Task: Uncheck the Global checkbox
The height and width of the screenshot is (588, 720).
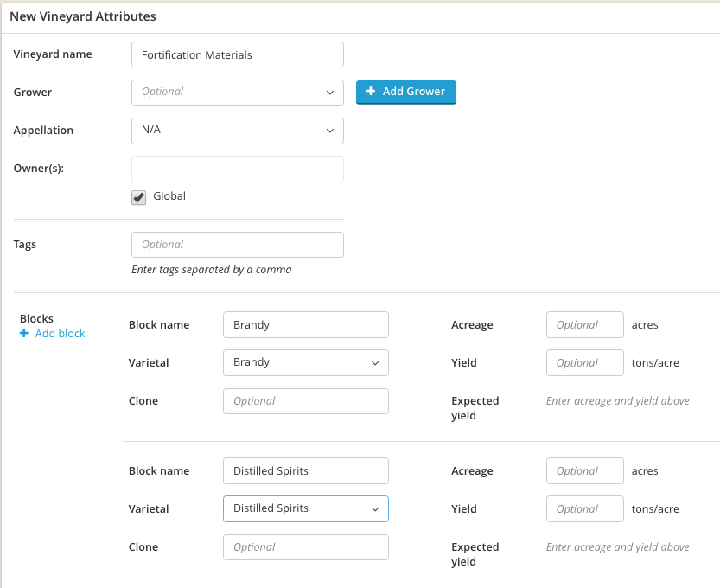Action: coord(138,197)
